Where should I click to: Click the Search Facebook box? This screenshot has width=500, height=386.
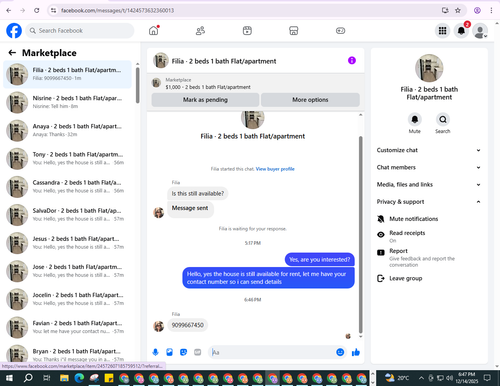click(80, 31)
